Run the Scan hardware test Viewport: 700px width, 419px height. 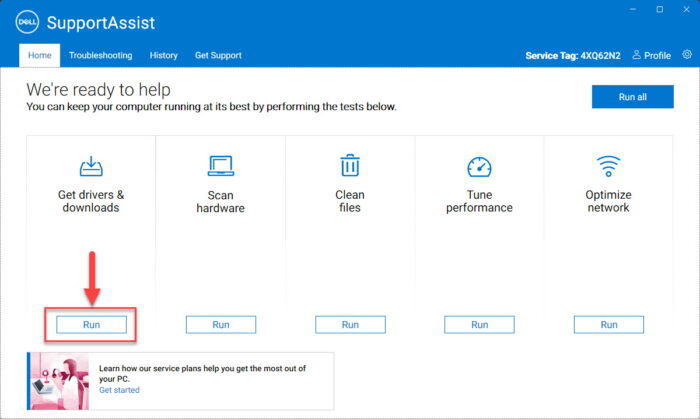pyautogui.click(x=221, y=325)
